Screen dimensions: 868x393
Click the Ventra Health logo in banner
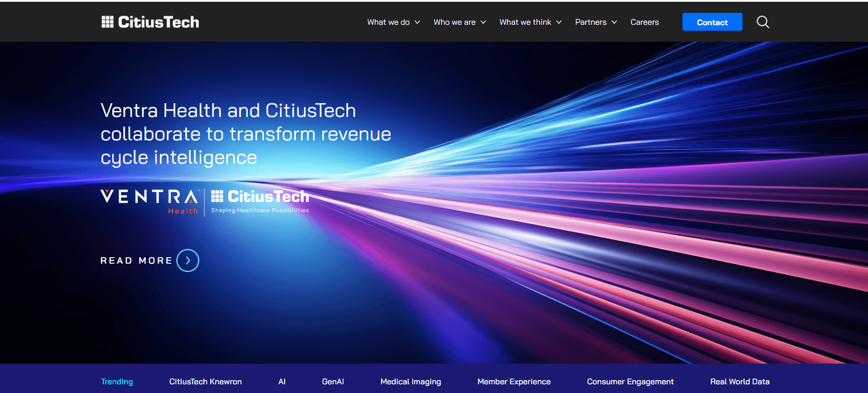click(x=149, y=201)
